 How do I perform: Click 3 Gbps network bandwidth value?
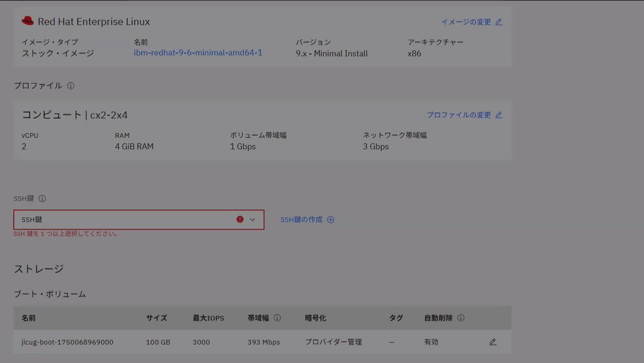pos(376,146)
